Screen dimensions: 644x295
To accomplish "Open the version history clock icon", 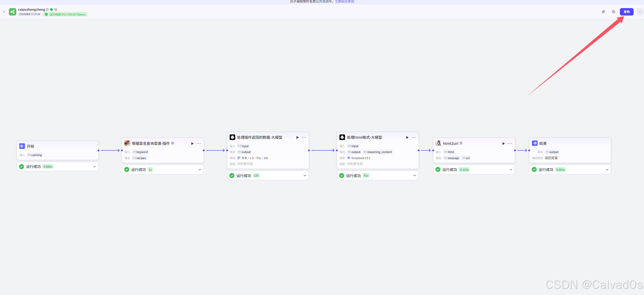I will tap(613, 12).
